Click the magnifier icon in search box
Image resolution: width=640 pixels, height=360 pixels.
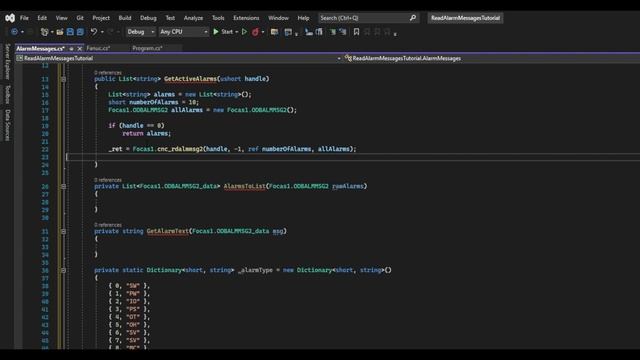(413, 18)
